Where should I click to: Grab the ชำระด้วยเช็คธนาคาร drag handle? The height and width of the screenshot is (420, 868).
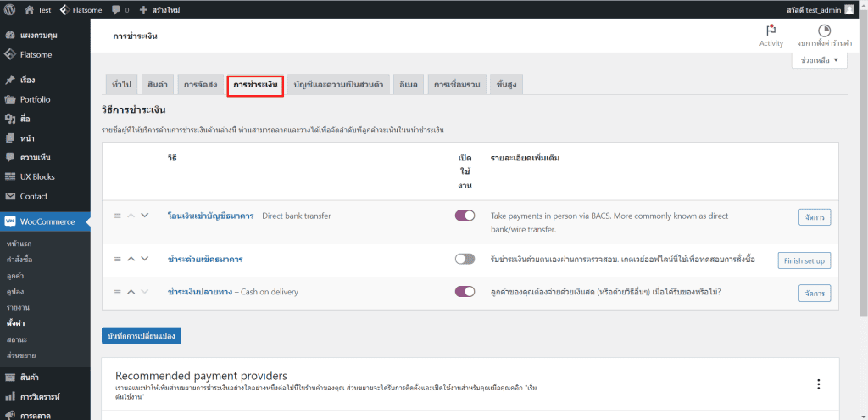pos(117,259)
